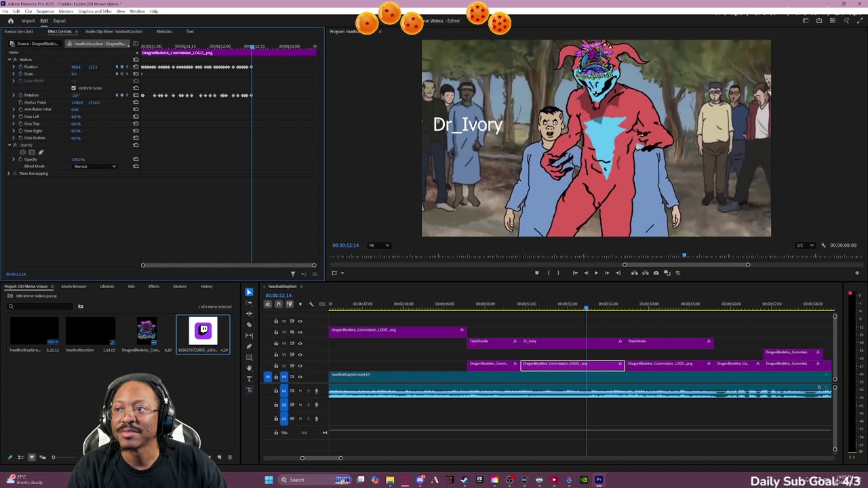Step back one frame in program monitor
The height and width of the screenshot is (488, 868).
pyautogui.click(x=586, y=272)
